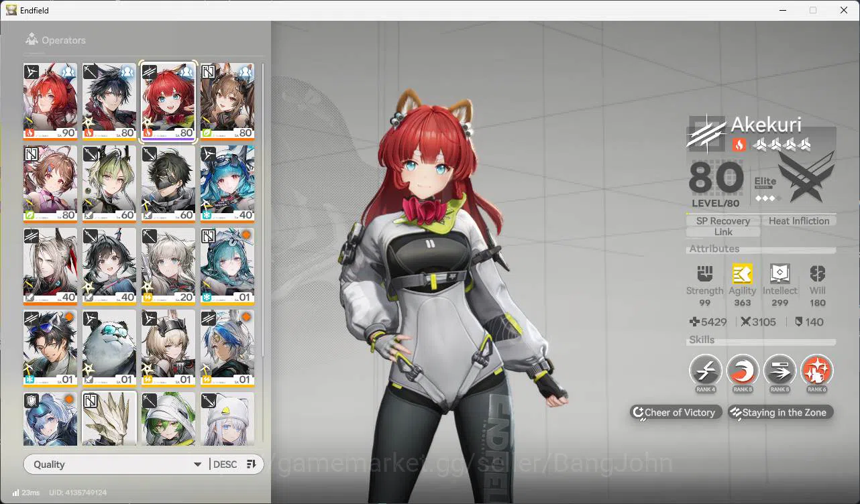Click the Endfield app icon in title bar
Viewport: 860px width, 504px height.
tap(11, 10)
